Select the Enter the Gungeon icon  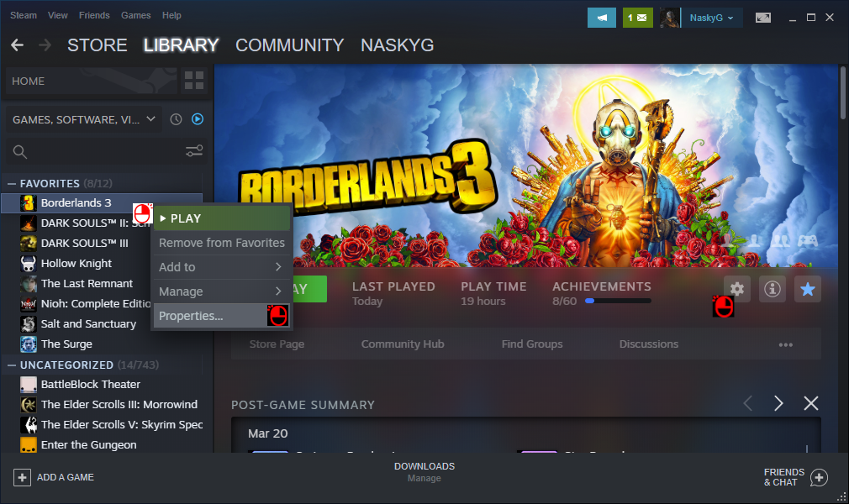point(28,445)
